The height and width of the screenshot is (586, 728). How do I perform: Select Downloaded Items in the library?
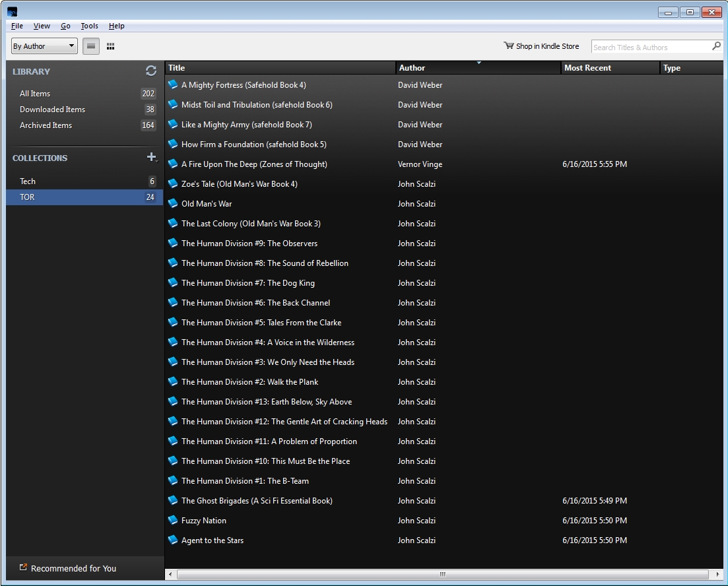[52, 110]
